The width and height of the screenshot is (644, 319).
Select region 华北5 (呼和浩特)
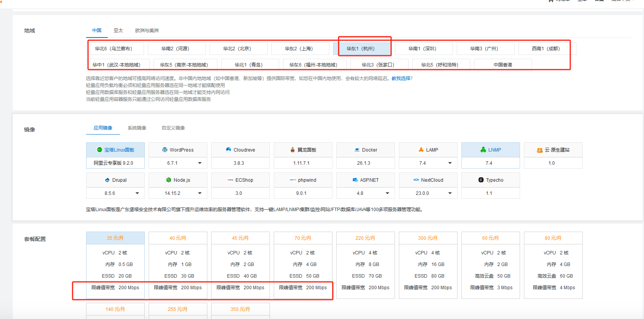pos(441,65)
